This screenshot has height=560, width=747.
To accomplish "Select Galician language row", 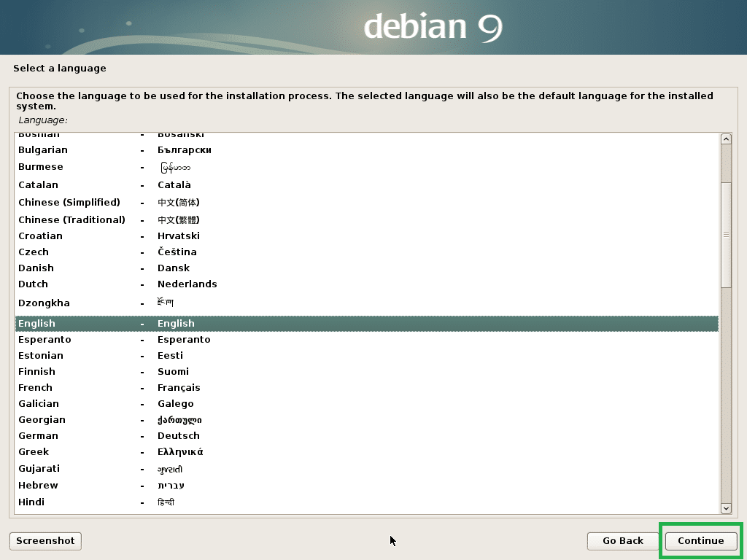I will [367, 404].
